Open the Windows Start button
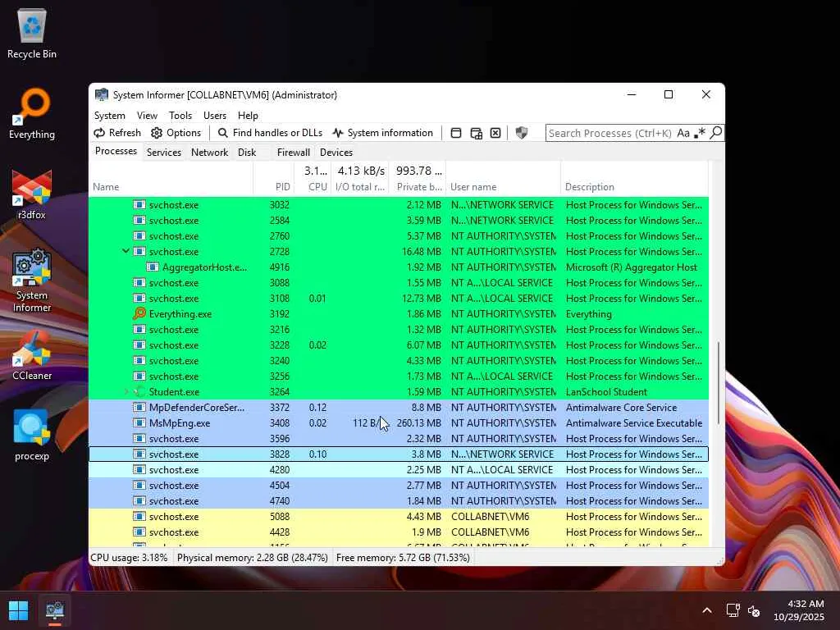Viewport: 840px width, 630px height. [19, 610]
